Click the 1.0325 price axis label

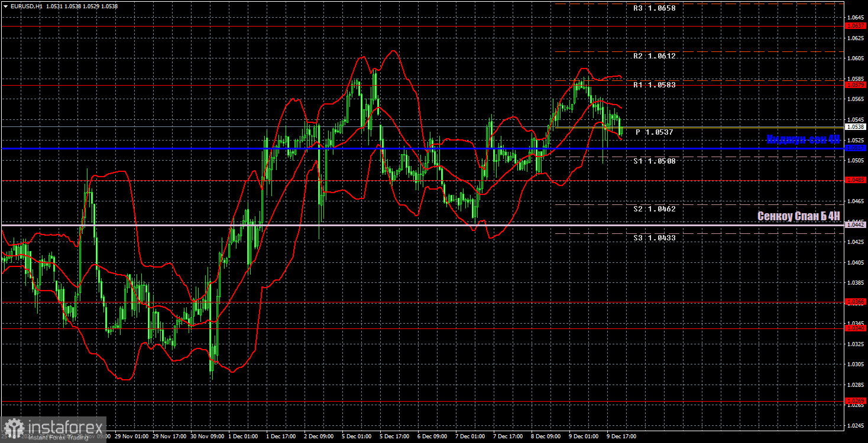(x=856, y=344)
